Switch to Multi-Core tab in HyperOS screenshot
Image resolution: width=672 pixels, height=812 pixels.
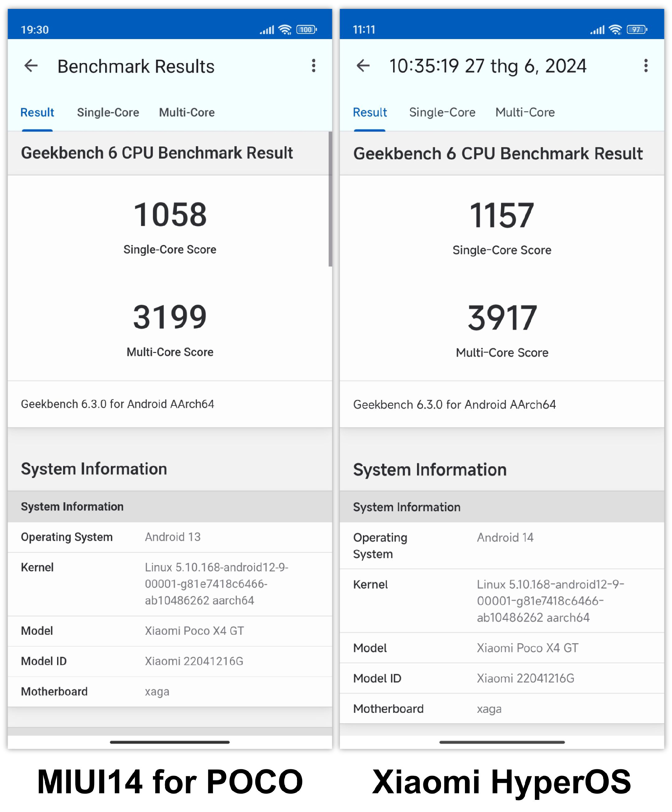525,113
